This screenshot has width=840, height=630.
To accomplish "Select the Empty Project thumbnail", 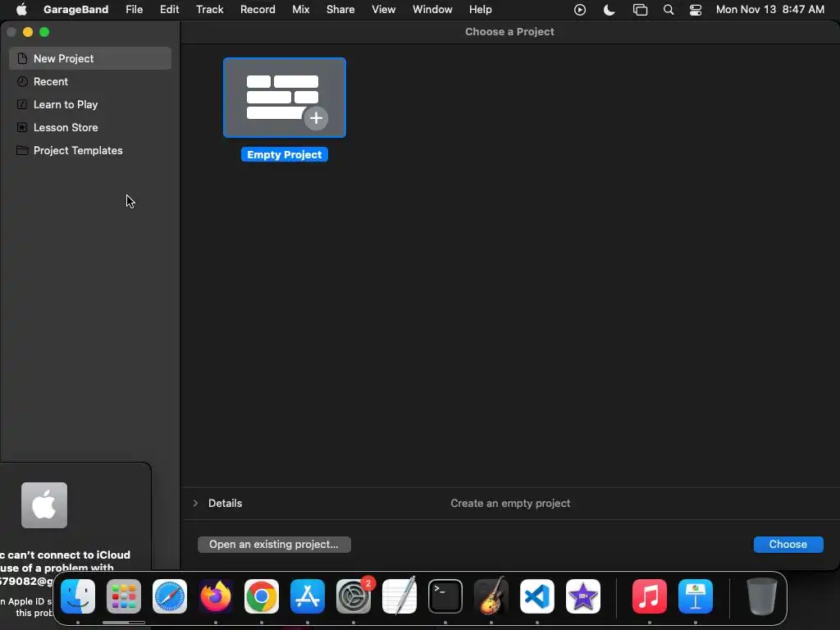I will [x=285, y=98].
